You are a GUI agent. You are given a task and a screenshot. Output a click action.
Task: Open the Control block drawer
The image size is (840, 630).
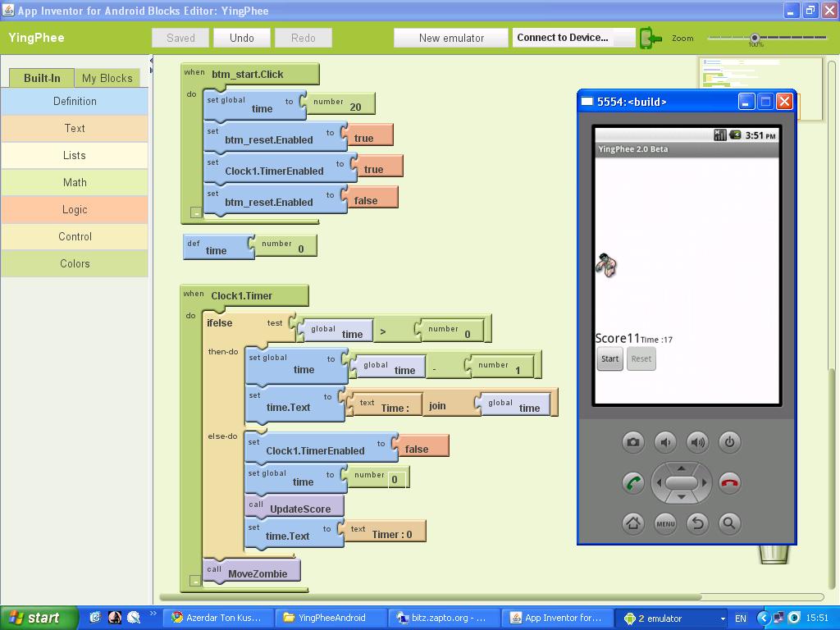[x=75, y=237]
